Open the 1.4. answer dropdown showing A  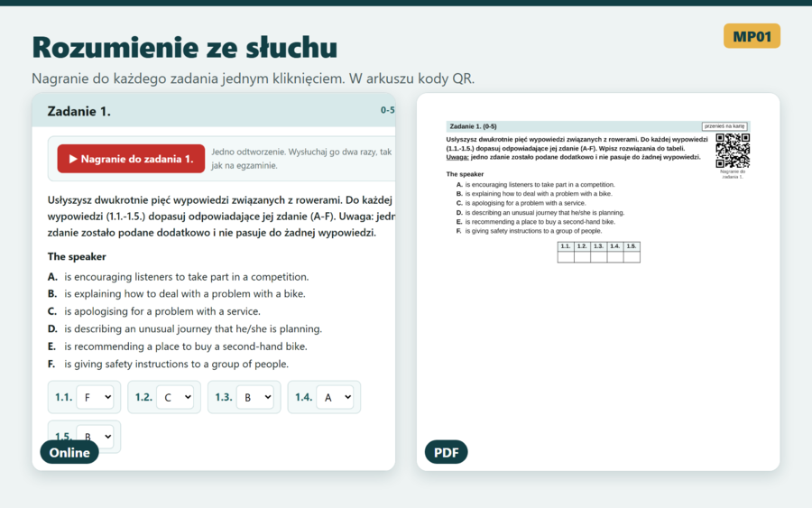pyautogui.click(x=335, y=397)
